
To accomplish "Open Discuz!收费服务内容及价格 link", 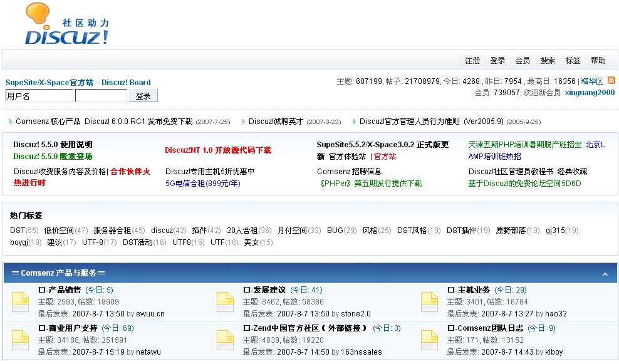I will [60, 171].
